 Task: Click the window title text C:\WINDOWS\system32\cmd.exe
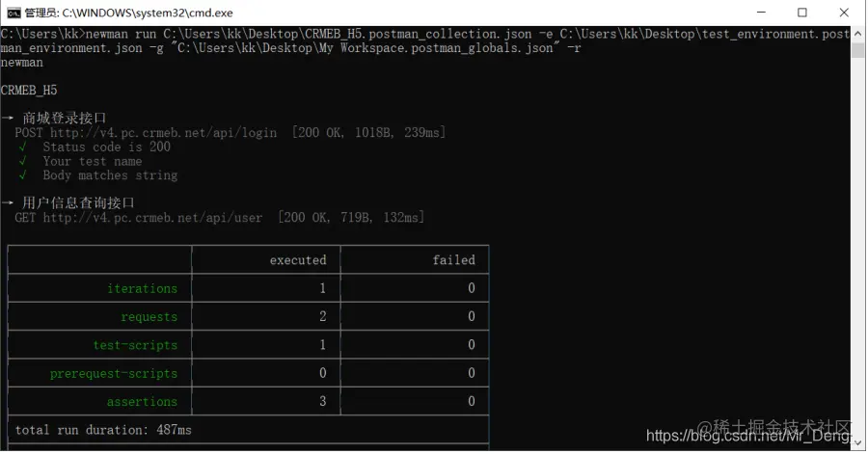coord(148,13)
